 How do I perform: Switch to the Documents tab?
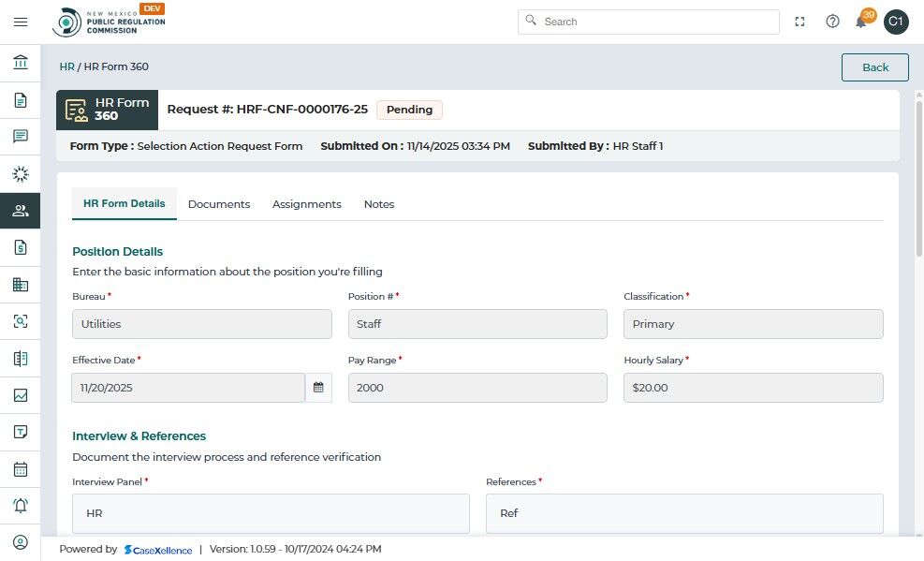pos(219,204)
